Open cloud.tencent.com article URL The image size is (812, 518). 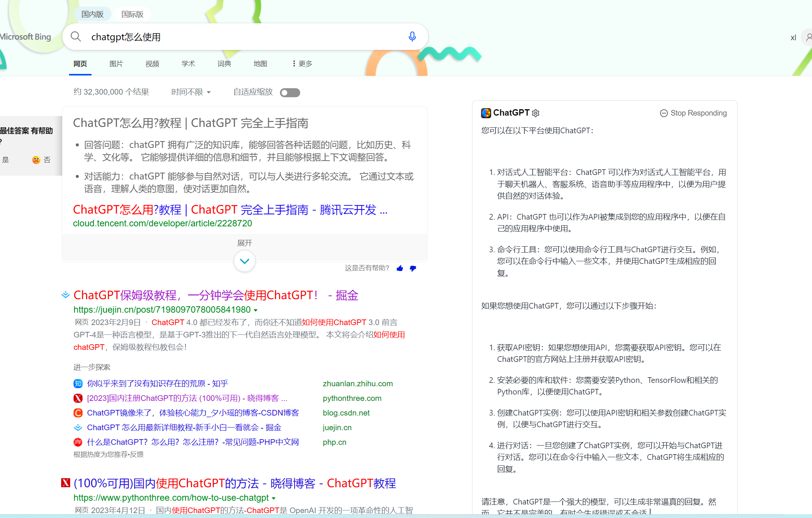point(162,223)
